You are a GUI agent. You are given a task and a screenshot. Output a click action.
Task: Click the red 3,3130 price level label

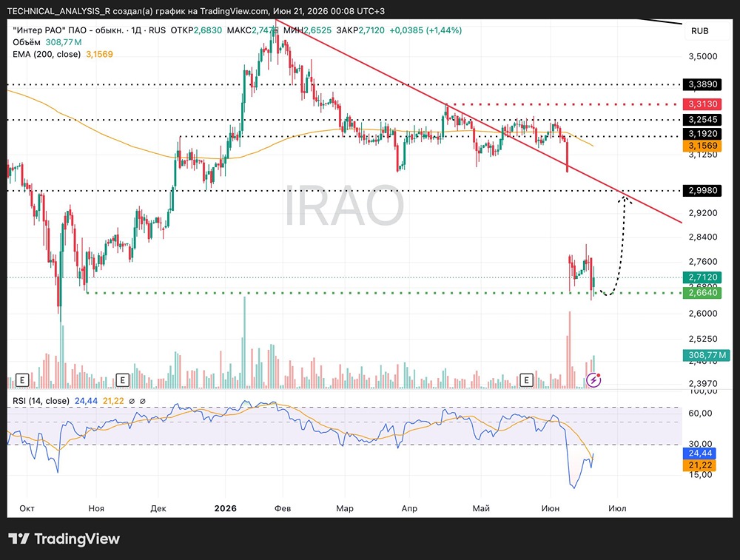click(x=703, y=104)
